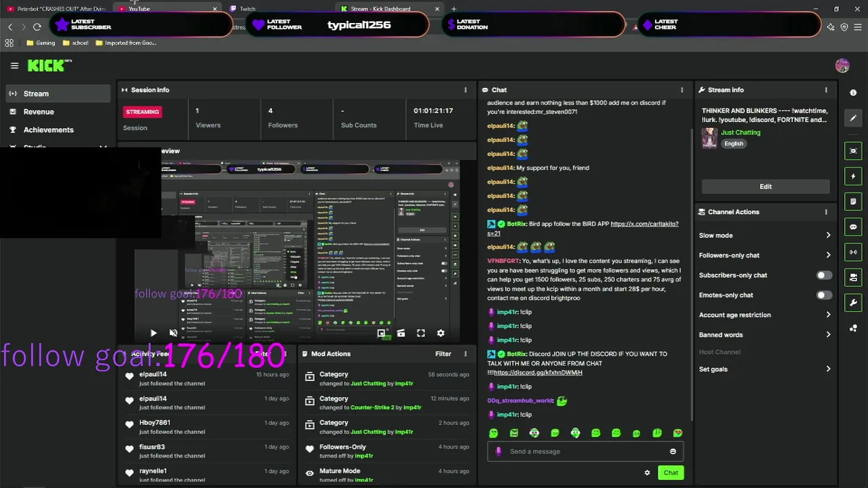The width and height of the screenshot is (868, 488).
Task: Expand Banned words settings
Action: (x=765, y=334)
